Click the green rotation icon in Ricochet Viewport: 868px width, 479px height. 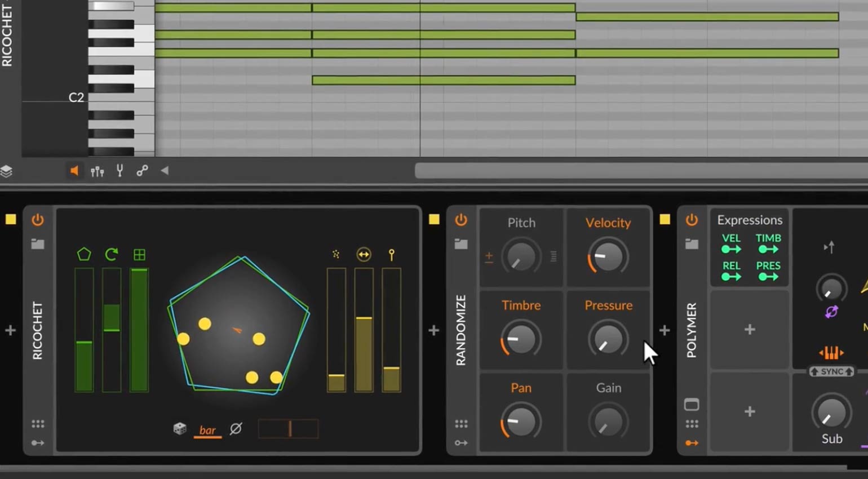click(x=111, y=255)
